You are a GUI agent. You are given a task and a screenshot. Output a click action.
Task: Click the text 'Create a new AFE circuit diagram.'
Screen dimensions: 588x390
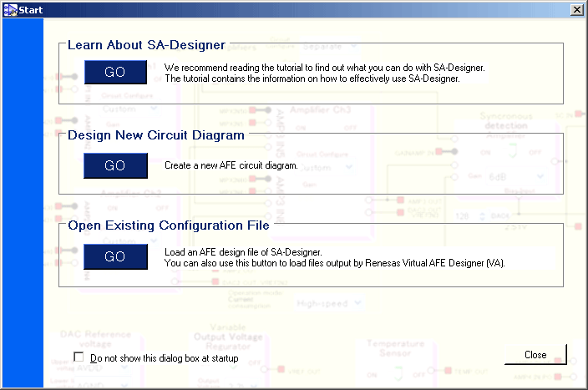coord(231,165)
